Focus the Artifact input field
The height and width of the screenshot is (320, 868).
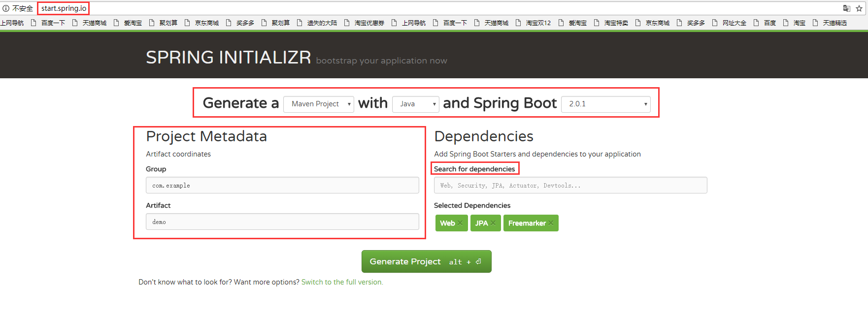pyautogui.click(x=282, y=222)
